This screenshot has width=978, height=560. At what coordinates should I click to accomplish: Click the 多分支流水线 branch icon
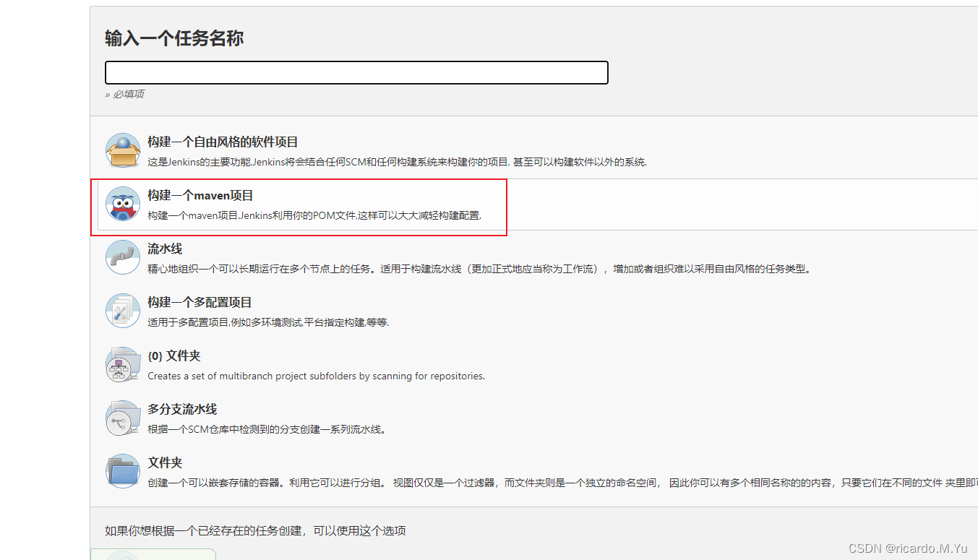tap(123, 418)
